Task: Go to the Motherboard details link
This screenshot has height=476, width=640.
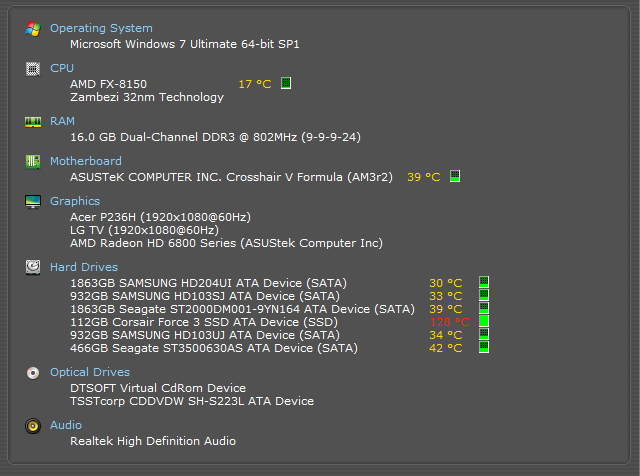Action: (86, 161)
